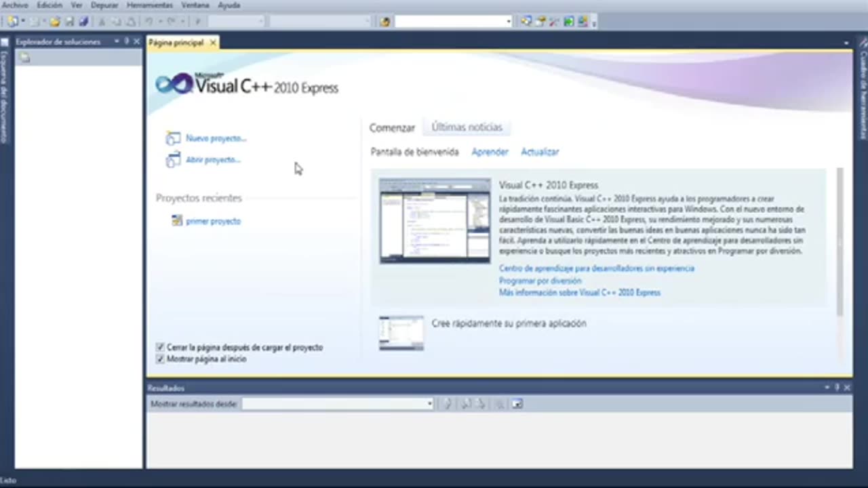Click the last window-layout icon on toolbar
This screenshot has height=488, width=868.
pyautogui.click(x=583, y=21)
